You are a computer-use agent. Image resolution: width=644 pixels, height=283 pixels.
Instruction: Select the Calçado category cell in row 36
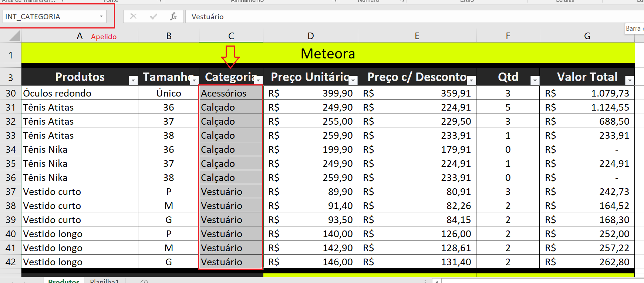point(231,178)
